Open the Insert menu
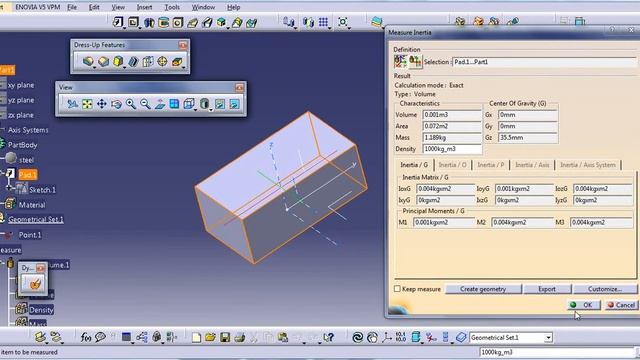The height and width of the screenshot is (360, 640). pos(144,7)
